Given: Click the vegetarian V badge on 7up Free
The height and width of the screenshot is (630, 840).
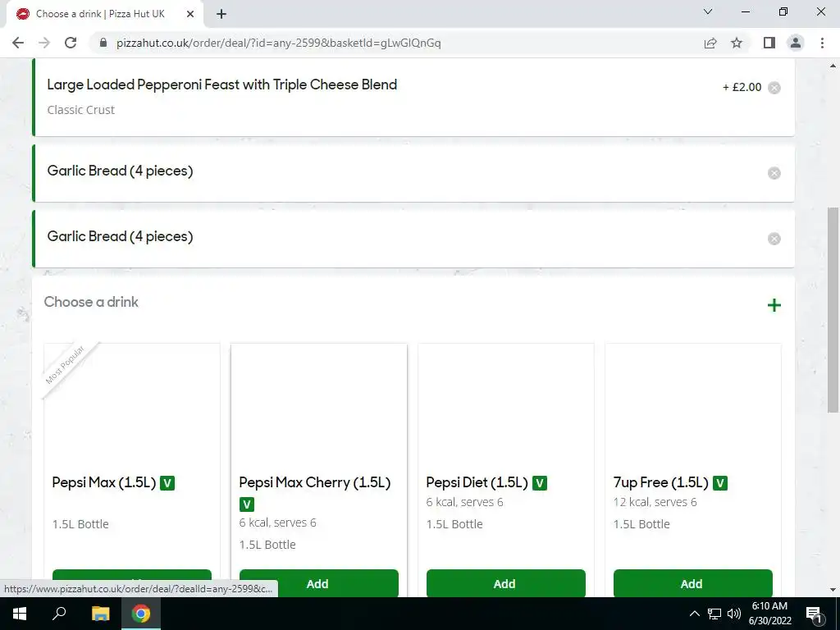Looking at the screenshot, I should tap(720, 482).
